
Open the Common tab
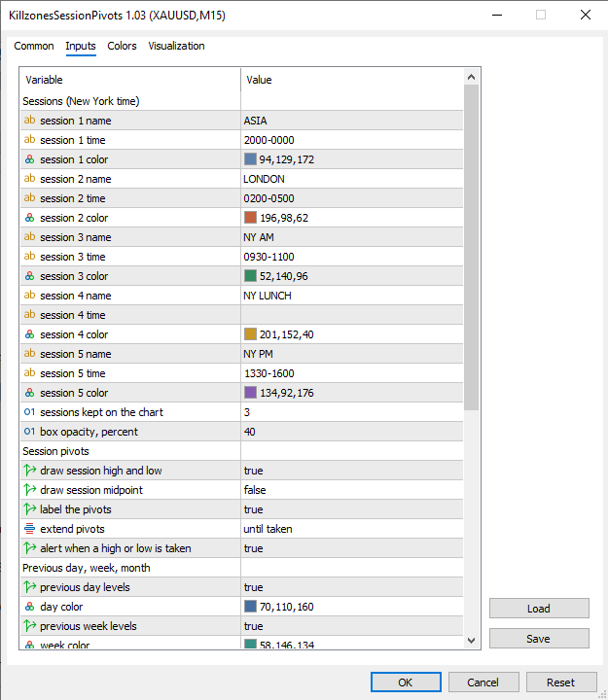34,46
